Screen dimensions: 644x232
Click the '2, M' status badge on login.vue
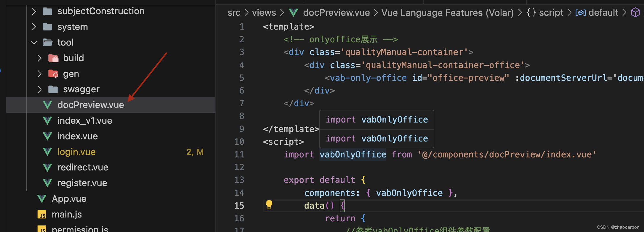coord(195,152)
